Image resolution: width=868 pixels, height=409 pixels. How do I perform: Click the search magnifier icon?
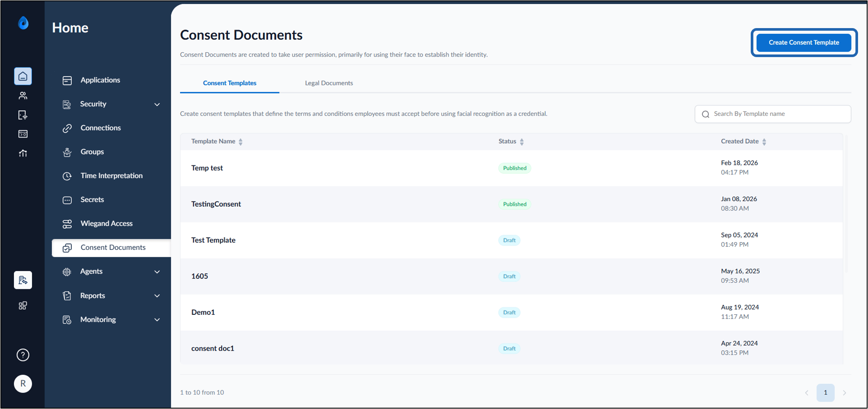706,114
